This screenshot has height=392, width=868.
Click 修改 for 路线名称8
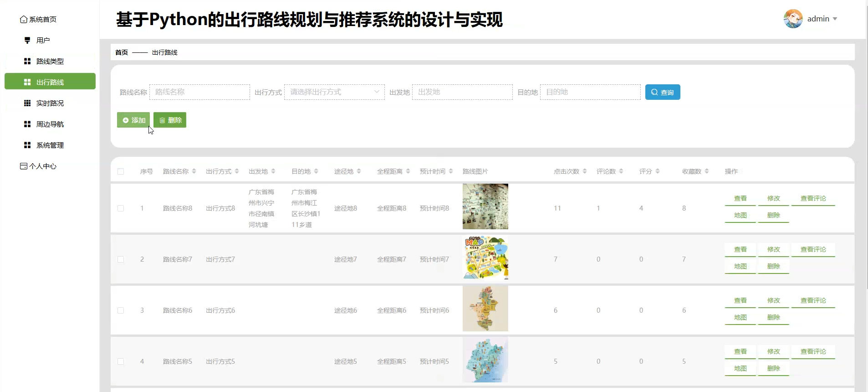pyautogui.click(x=774, y=198)
